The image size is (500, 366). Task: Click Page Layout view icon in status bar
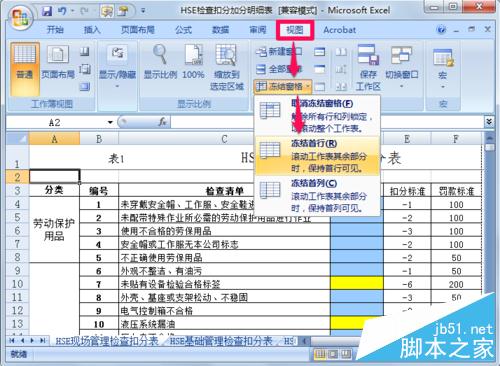click(333, 354)
